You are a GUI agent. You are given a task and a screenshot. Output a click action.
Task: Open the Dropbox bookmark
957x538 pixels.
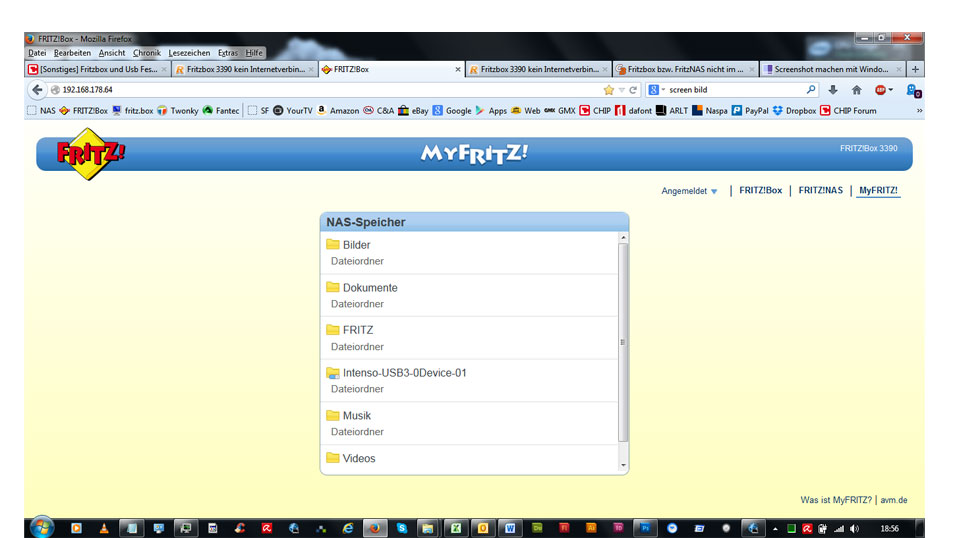[795, 111]
